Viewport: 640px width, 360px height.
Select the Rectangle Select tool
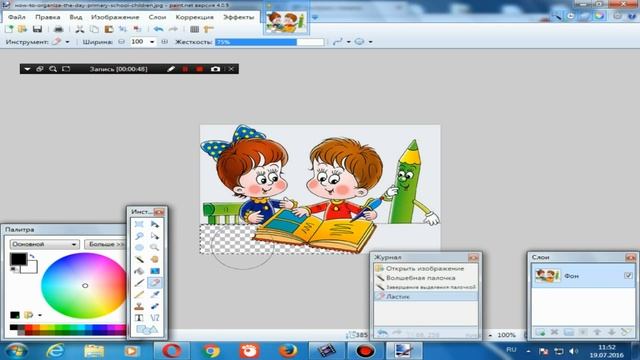(139, 224)
